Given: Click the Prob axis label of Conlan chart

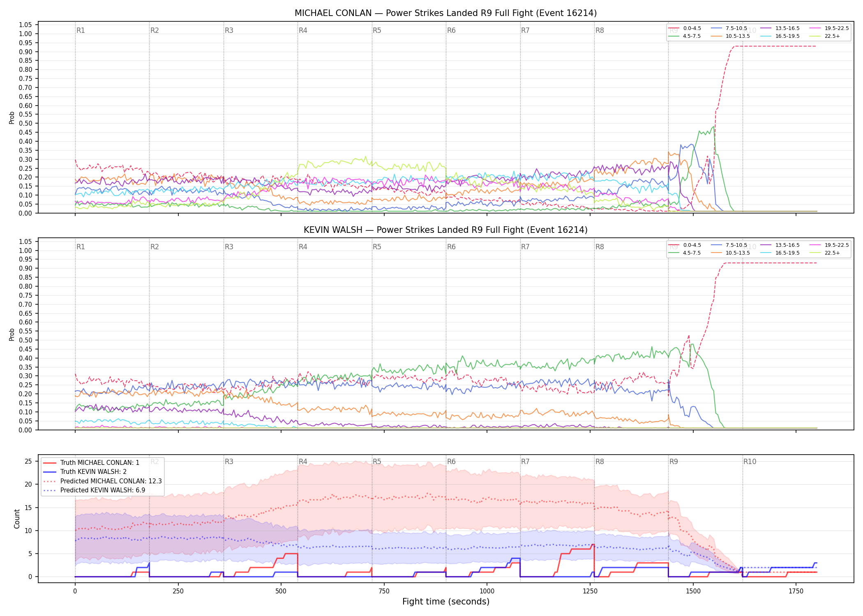Looking at the screenshot, I should [12, 117].
